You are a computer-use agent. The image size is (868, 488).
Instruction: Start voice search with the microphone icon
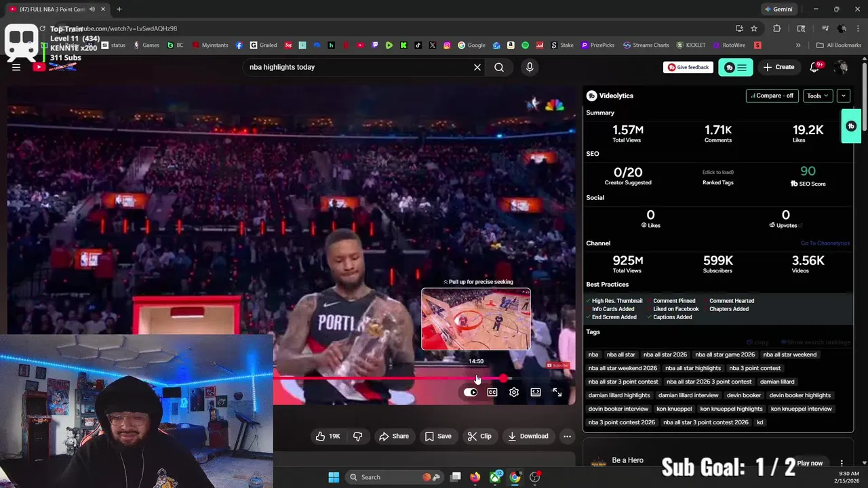[530, 67]
